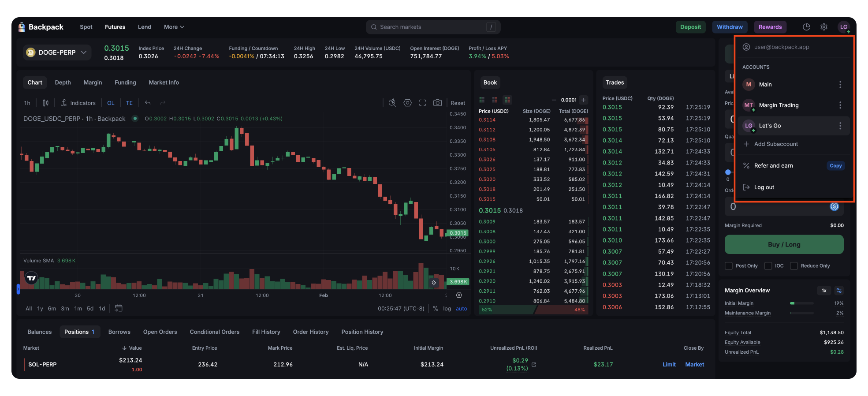Enable the Reduce Only checkbox
868x396 pixels.
click(x=794, y=266)
